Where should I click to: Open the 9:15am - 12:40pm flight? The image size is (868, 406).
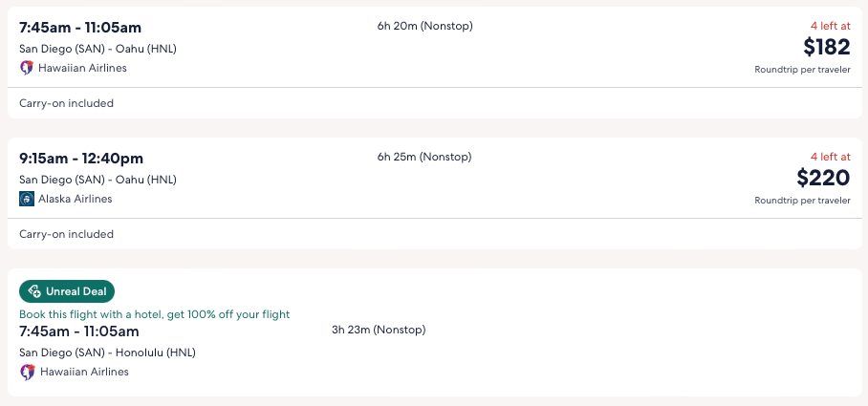pyautogui.click(x=81, y=158)
